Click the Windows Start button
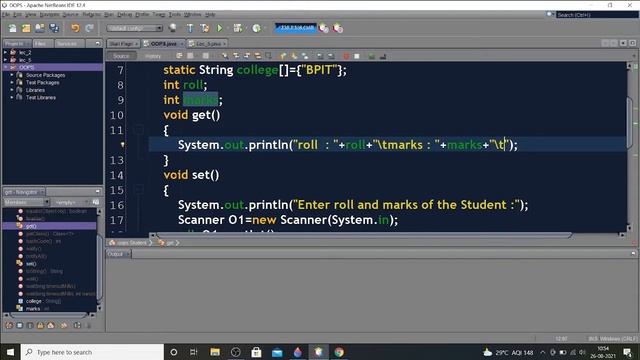640x360 pixels. pyautogui.click(x=10, y=352)
